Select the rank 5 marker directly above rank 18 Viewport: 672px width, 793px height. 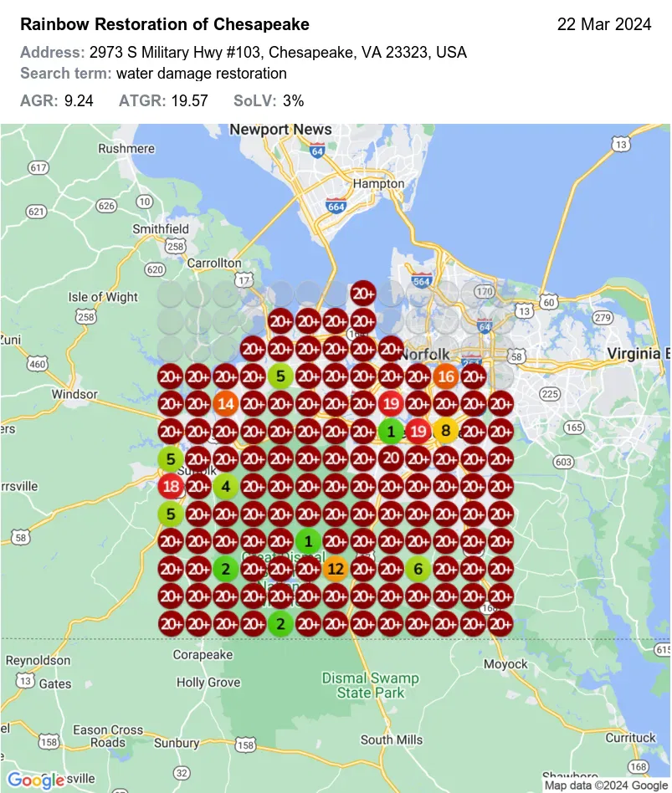pyautogui.click(x=171, y=459)
